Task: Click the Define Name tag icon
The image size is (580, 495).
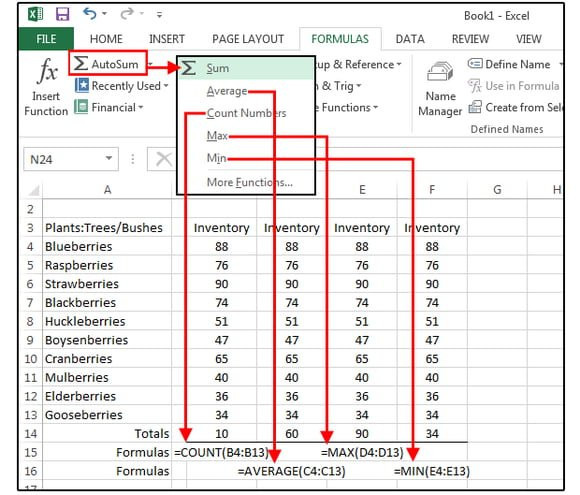Action: (x=475, y=64)
